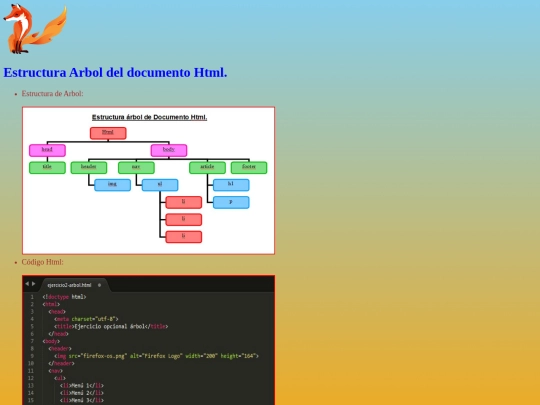Image resolution: width=540 pixels, height=405 pixels.
Task: Click the code line <!doctype html>
Action: click(x=64, y=297)
